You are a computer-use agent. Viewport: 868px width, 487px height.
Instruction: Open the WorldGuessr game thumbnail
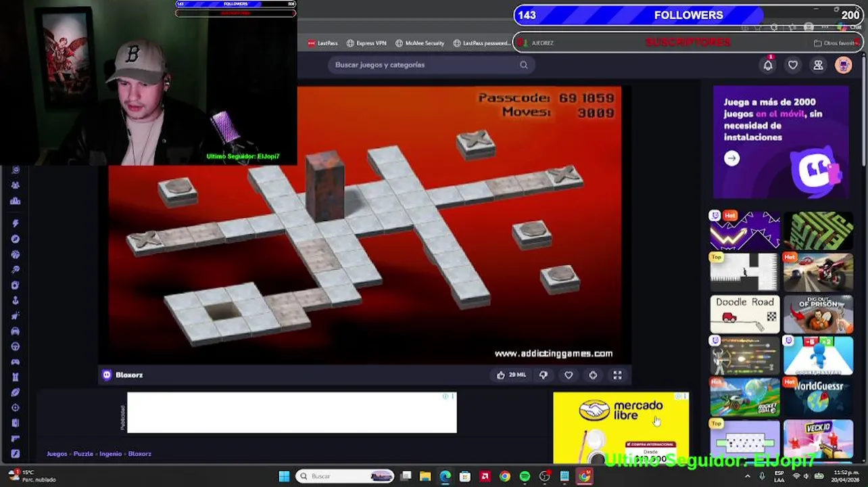[818, 397]
